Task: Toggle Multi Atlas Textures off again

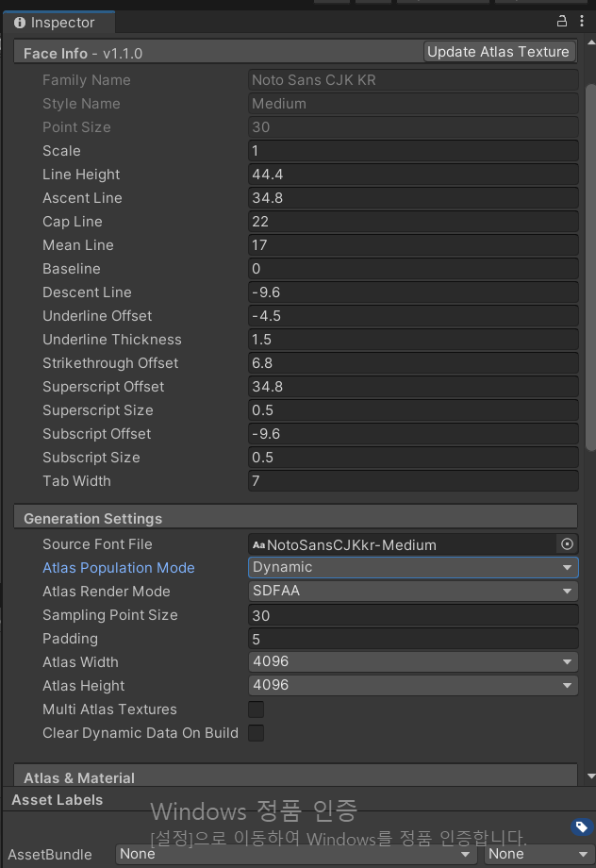Action: tap(256, 709)
